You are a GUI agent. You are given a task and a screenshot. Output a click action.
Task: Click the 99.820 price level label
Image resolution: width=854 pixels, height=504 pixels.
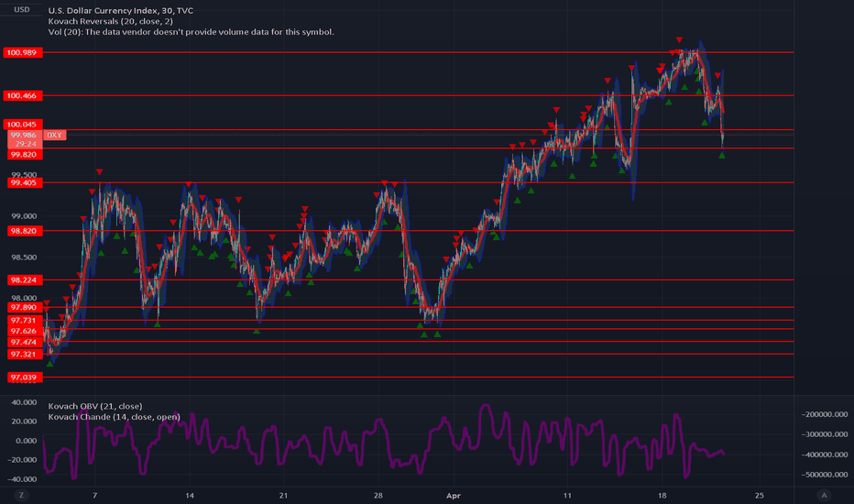pyautogui.click(x=25, y=155)
